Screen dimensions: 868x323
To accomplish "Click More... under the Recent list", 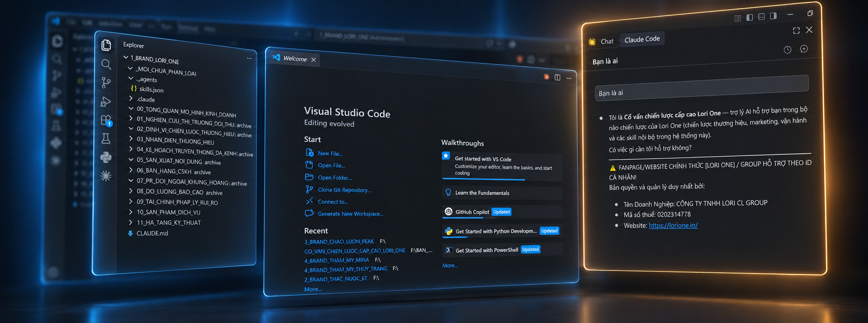I will click(313, 289).
